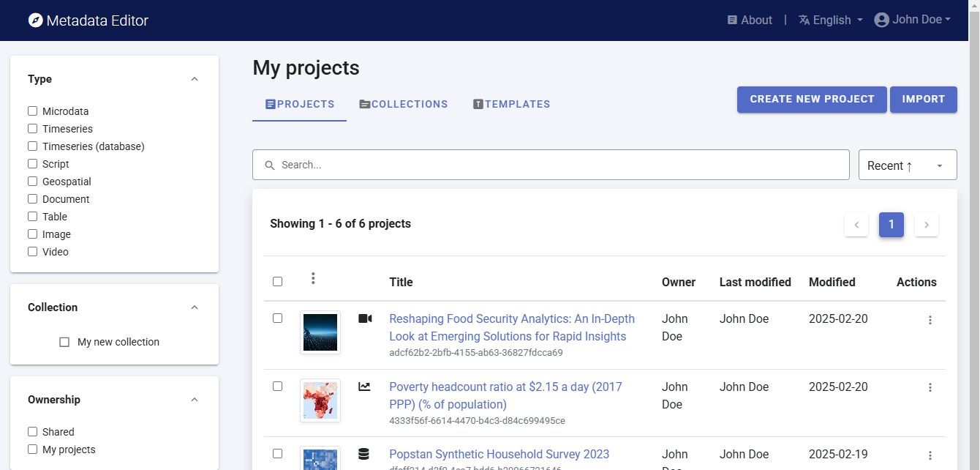Open the Recent sort order dropdown
This screenshot has width=980, height=470.
pos(907,165)
